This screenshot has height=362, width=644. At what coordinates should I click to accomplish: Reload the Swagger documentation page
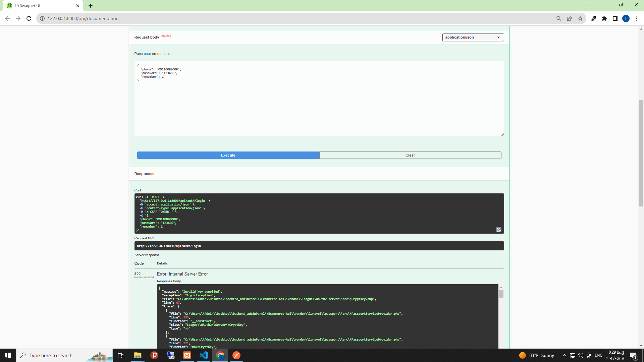click(x=29, y=18)
